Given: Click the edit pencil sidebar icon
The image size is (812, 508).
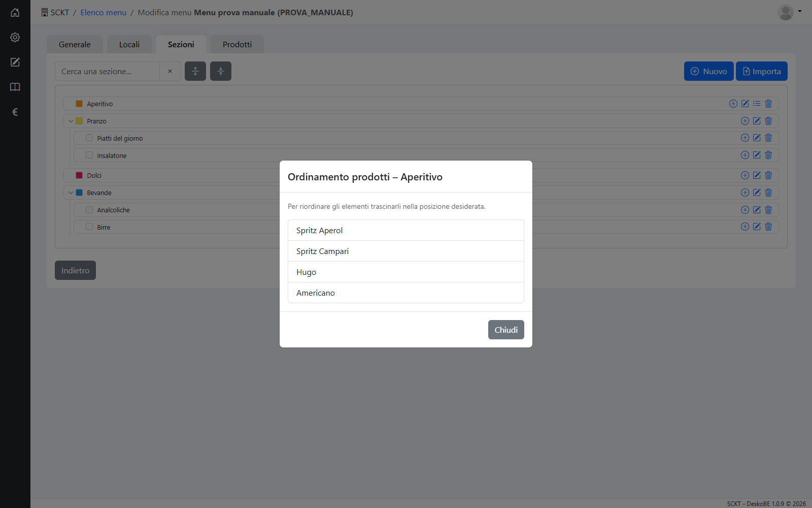Looking at the screenshot, I should [15, 62].
